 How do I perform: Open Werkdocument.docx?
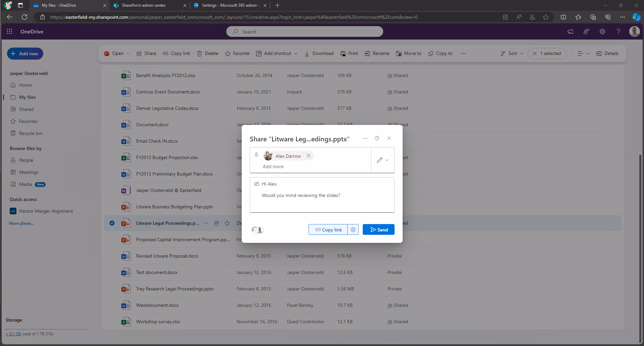pos(157,305)
